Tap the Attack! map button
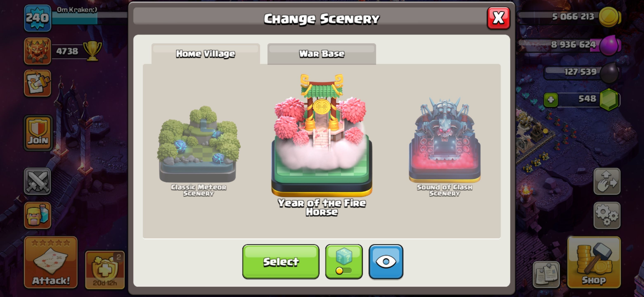Screen dimensions: 644x297 (51, 262)
